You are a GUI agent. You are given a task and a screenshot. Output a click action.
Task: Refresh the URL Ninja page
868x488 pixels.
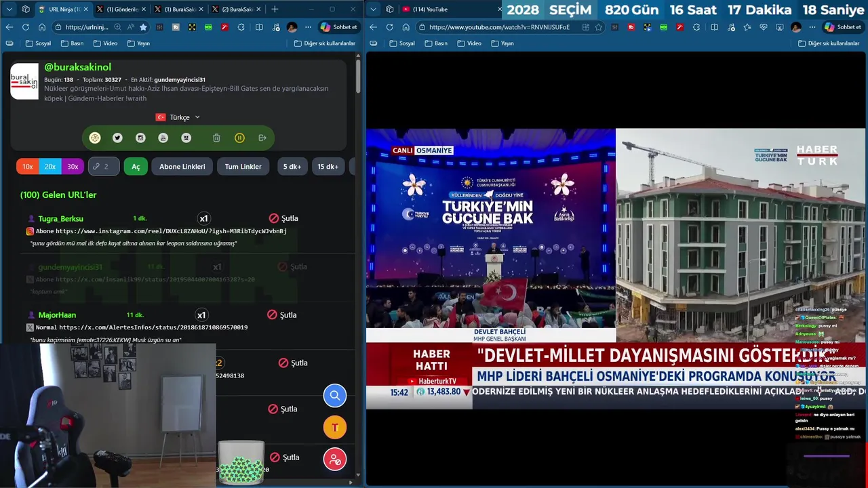[25, 27]
